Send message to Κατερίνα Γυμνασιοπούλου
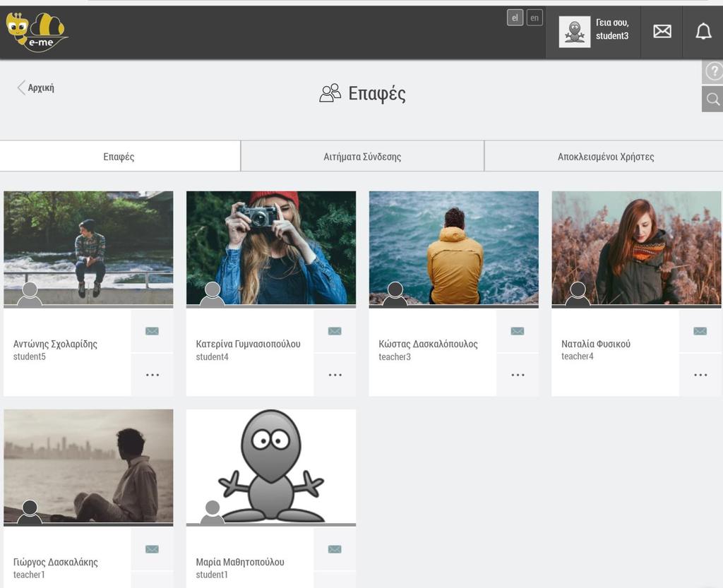 [335, 331]
